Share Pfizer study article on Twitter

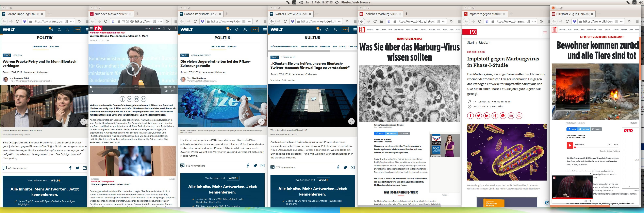pos(255,166)
